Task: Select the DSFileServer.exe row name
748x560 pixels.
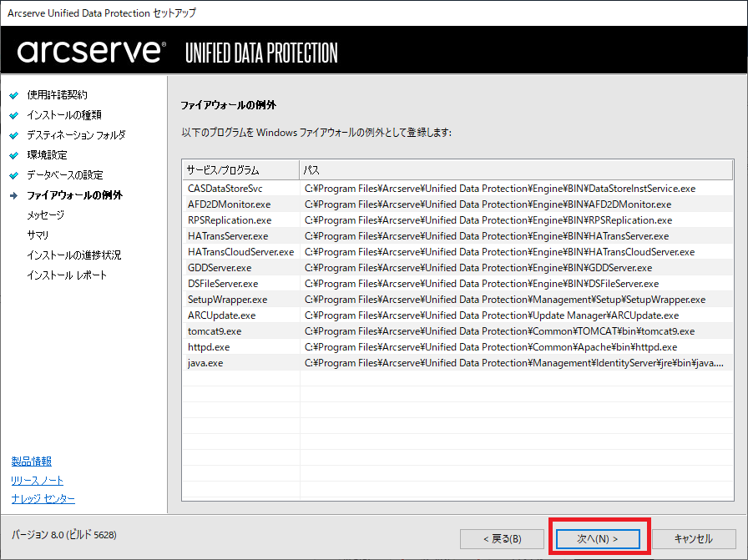Action: click(x=223, y=284)
